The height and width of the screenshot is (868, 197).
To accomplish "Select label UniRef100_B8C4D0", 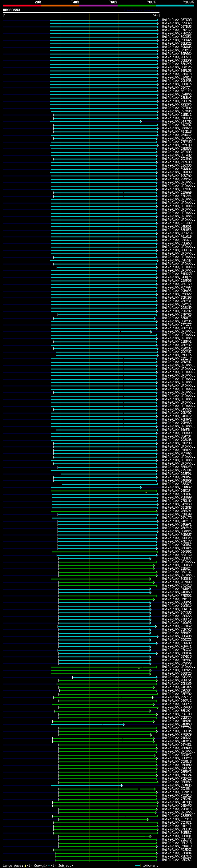I will [177, 636].
